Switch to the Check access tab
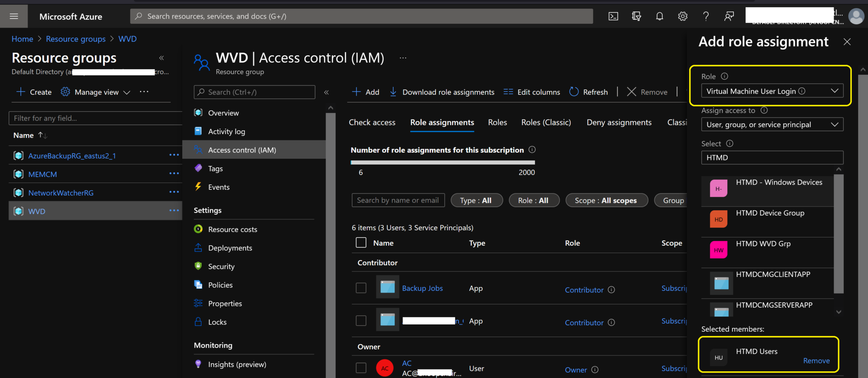Viewport: 868px width, 378px height. tap(372, 123)
